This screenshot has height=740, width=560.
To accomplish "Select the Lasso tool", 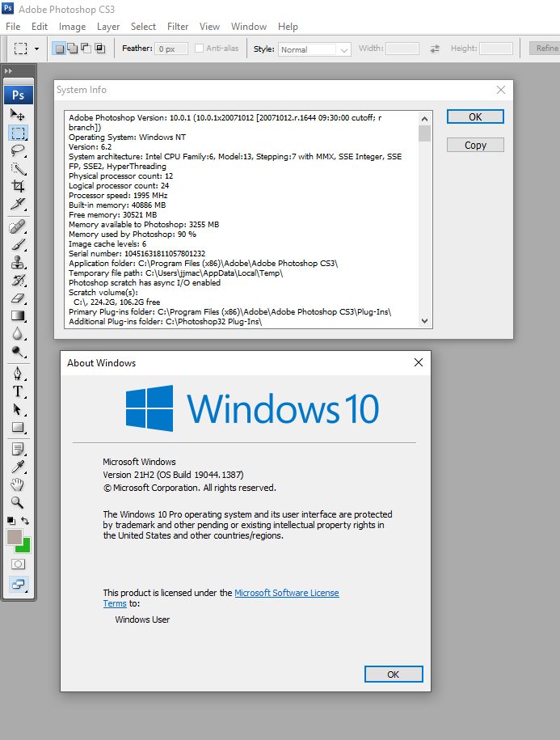I will coord(18,150).
